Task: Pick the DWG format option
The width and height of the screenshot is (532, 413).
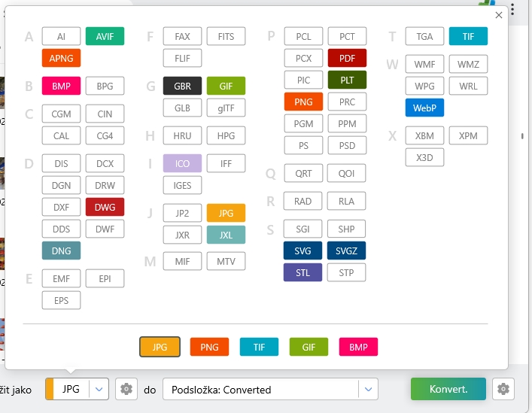Action: tap(105, 207)
